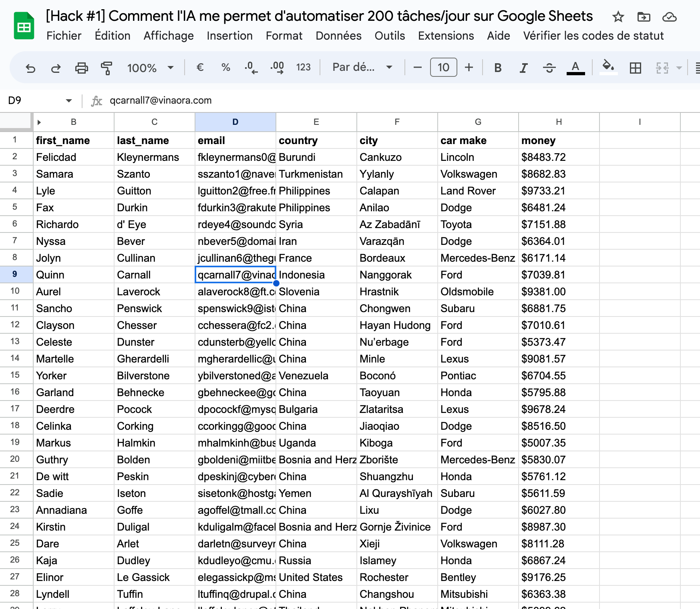Click the Move to folder icon
The width and height of the screenshot is (700, 609).
click(644, 17)
